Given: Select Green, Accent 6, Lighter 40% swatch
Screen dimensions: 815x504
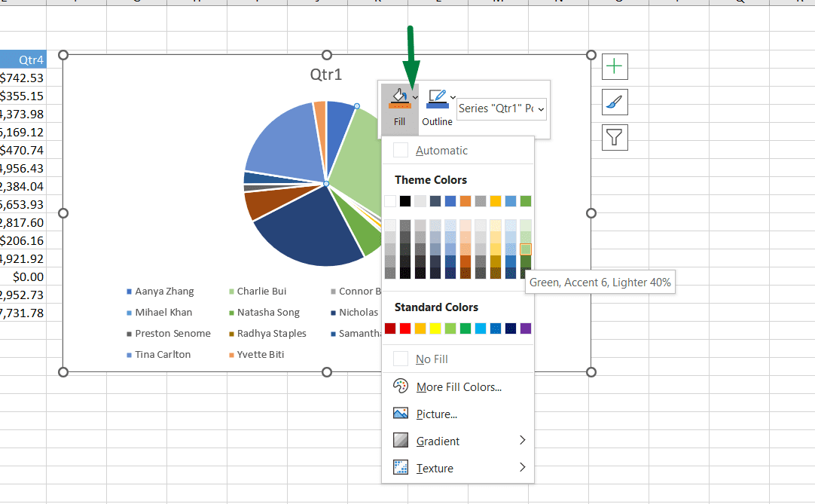Looking at the screenshot, I should point(525,249).
